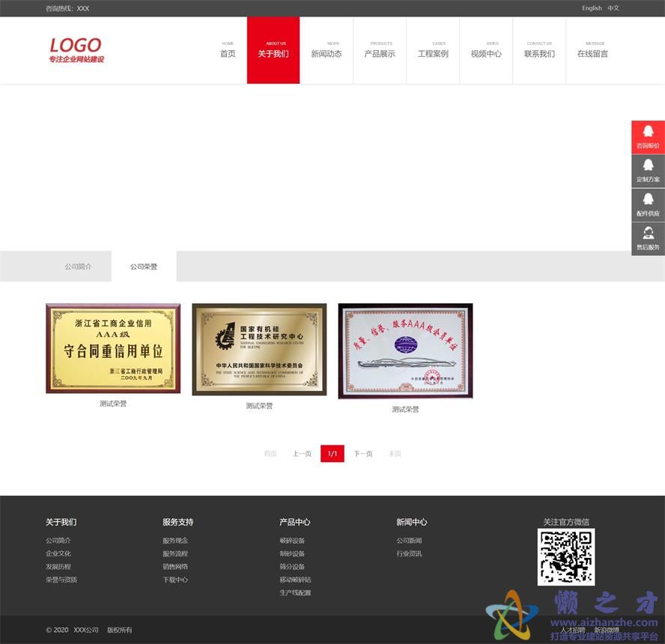This screenshot has width=665, height=644.
Task: Go to 产品展示 in the navigation
Action: [x=380, y=51]
